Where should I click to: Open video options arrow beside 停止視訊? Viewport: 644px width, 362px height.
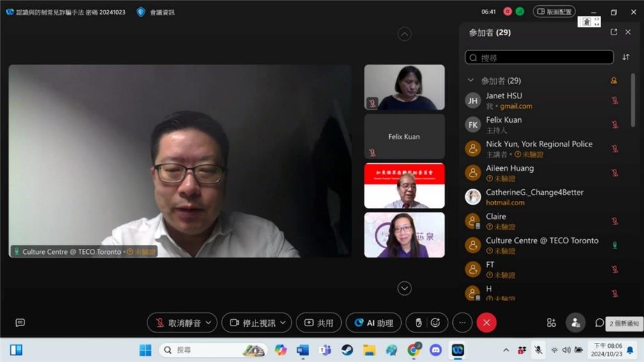point(283,323)
